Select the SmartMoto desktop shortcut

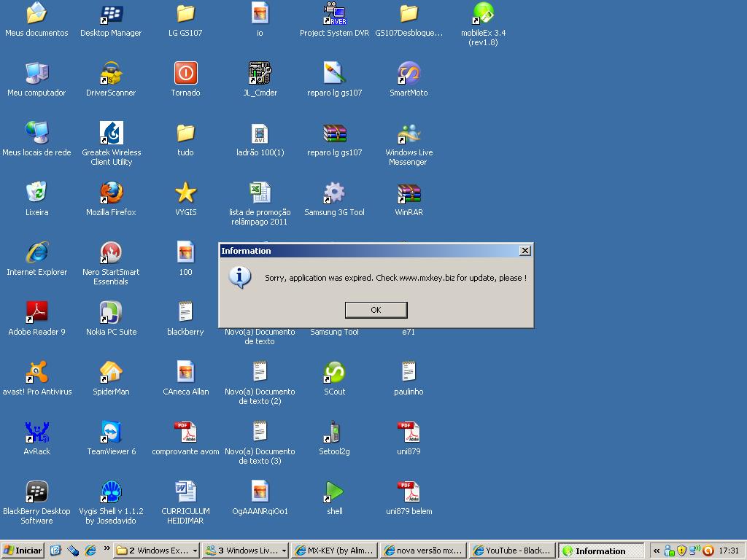coord(409,74)
